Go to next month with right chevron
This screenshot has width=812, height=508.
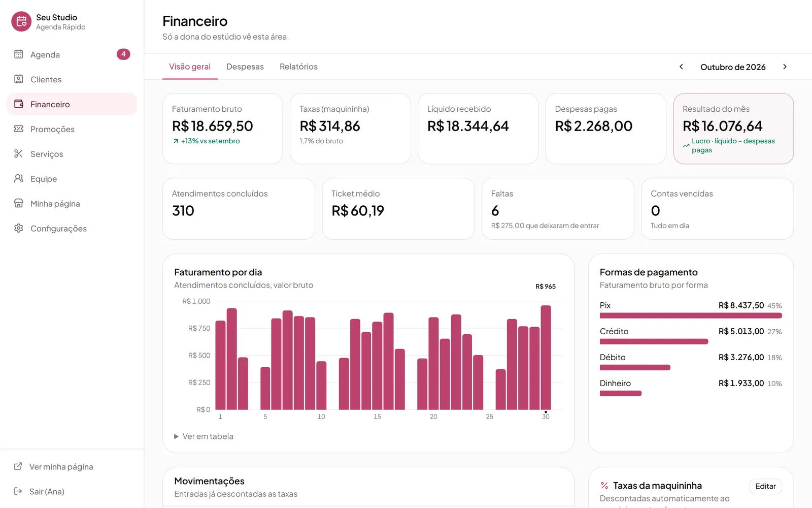pos(785,67)
